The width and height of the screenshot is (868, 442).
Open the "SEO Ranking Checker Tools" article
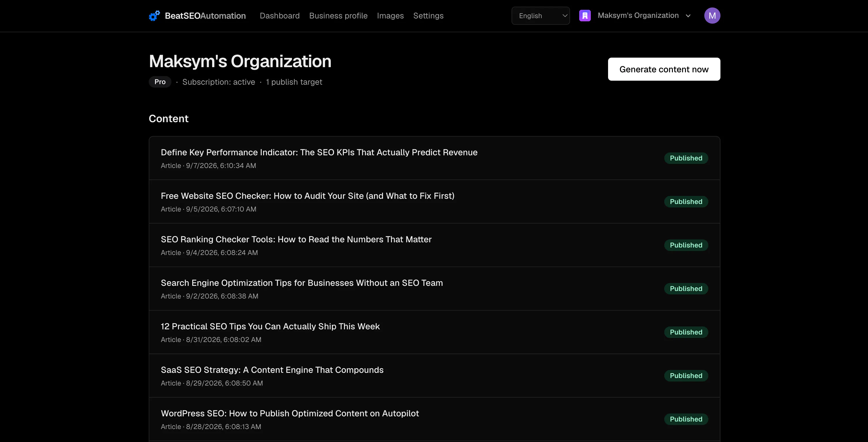point(296,239)
